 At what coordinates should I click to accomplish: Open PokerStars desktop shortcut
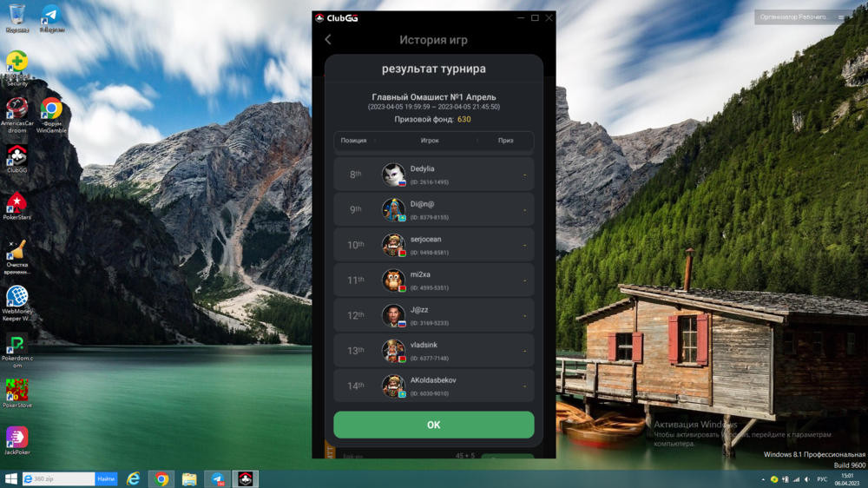[16, 204]
